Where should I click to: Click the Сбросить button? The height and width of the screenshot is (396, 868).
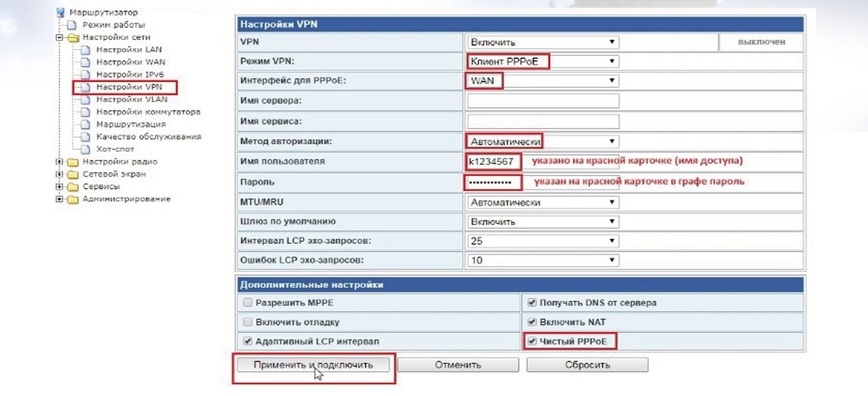[x=588, y=365]
